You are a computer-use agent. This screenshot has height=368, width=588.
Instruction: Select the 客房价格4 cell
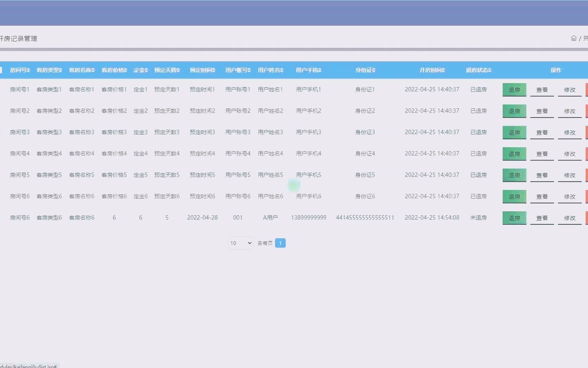(114, 154)
